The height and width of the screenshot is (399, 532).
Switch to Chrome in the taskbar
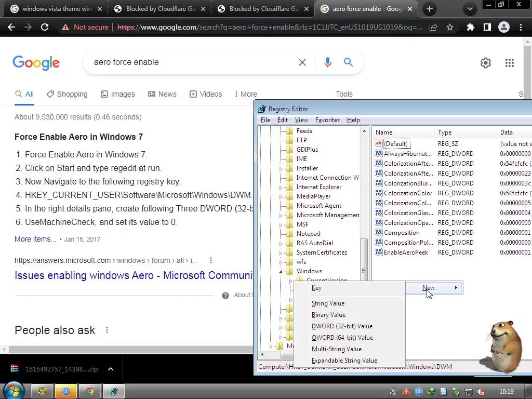[x=90, y=392]
